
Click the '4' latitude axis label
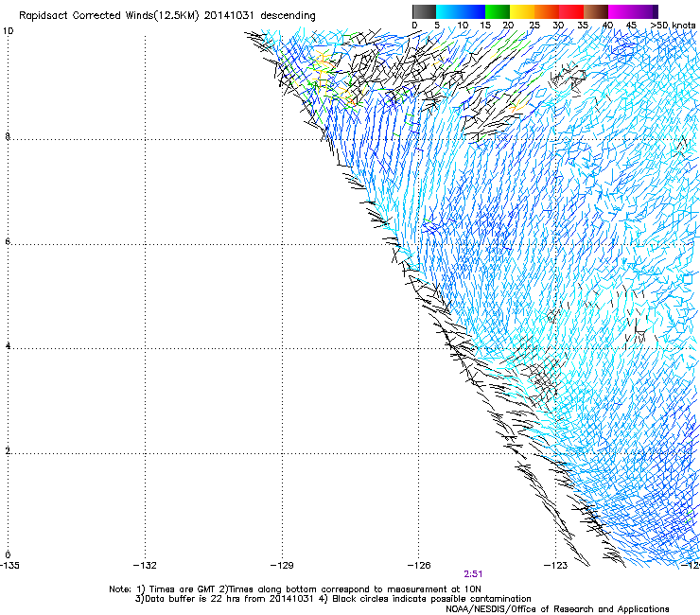[x=8, y=346]
